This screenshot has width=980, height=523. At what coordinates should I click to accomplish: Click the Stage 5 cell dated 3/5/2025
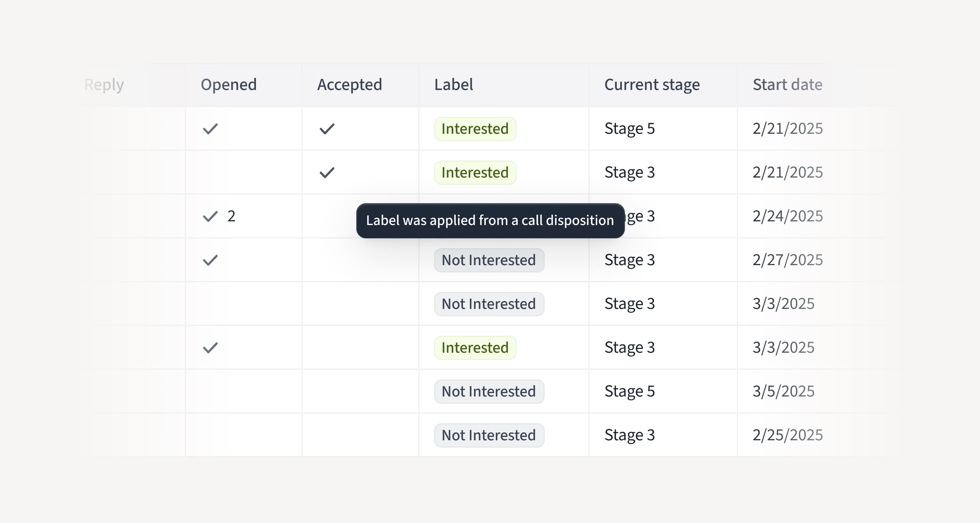pyautogui.click(x=629, y=392)
